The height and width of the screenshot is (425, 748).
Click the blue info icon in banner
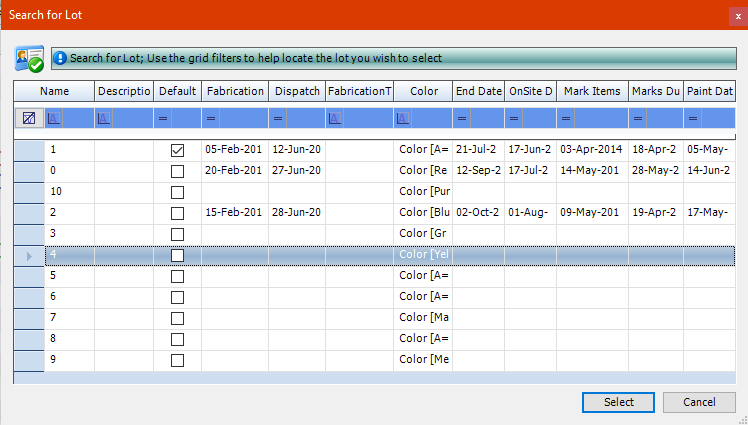pos(60,59)
